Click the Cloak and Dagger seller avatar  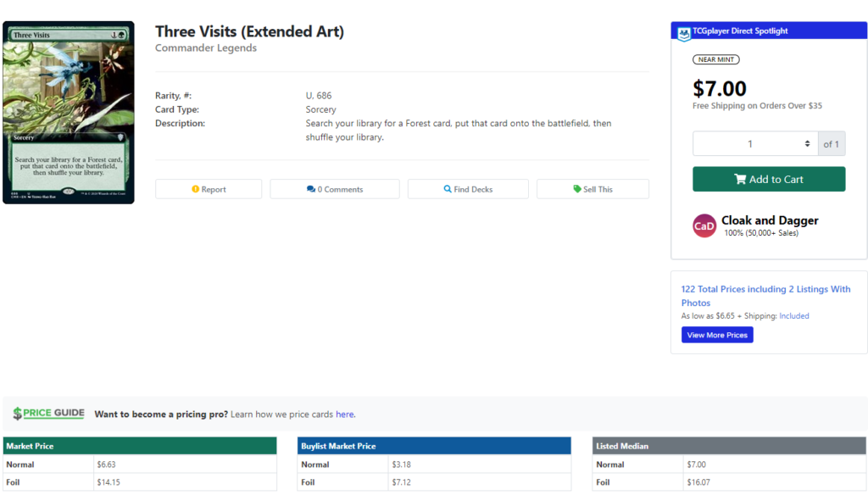pyautogui.click(x=704, y=226)
